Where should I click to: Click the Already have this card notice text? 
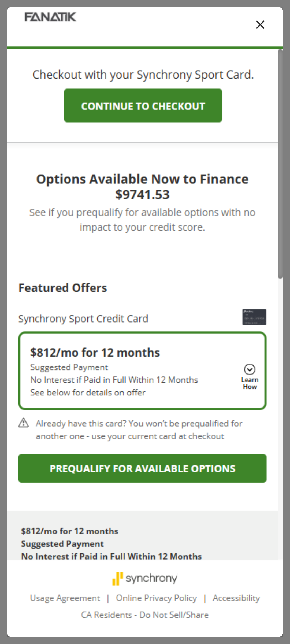[x=139, y=430]
